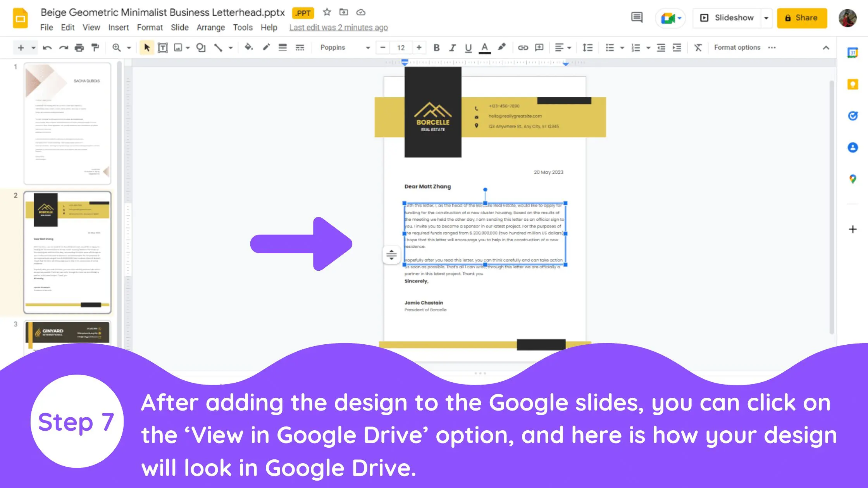Open the Arrange menu

point(210,27)
